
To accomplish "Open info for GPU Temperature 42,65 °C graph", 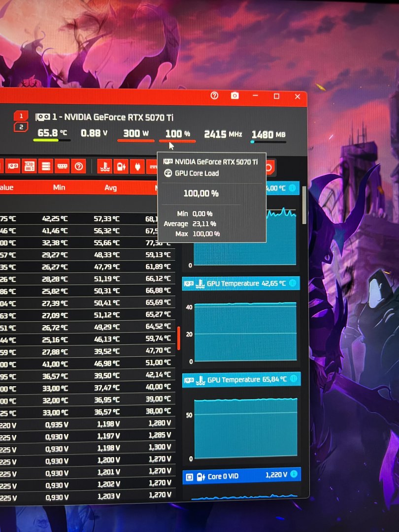I will [x=293, y=283].
